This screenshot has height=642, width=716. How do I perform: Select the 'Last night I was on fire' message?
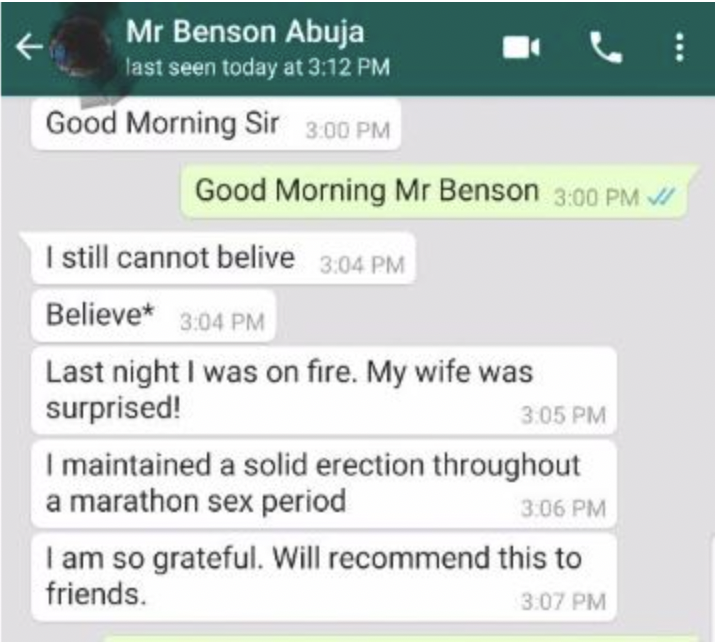324,390
